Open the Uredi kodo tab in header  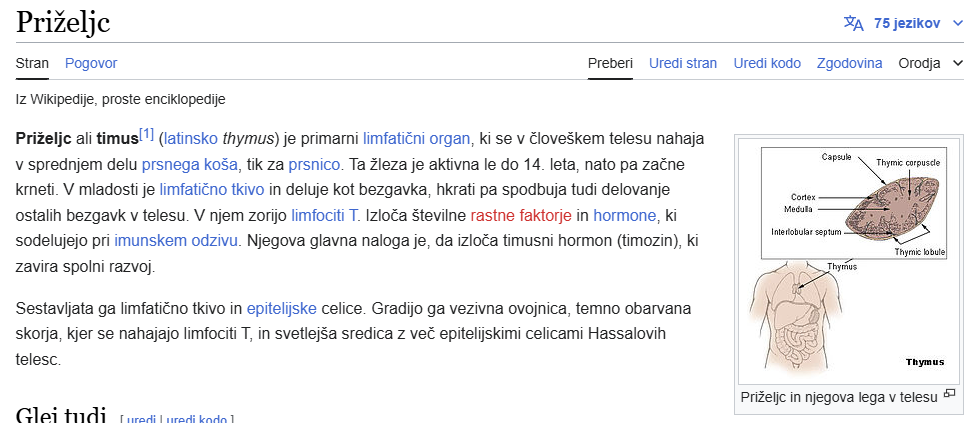(767, 63)
